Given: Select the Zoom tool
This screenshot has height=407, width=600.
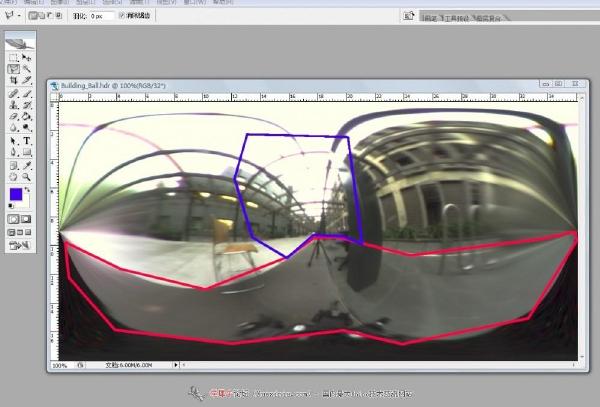Looking at the screenshot, I should click(26, 177).
